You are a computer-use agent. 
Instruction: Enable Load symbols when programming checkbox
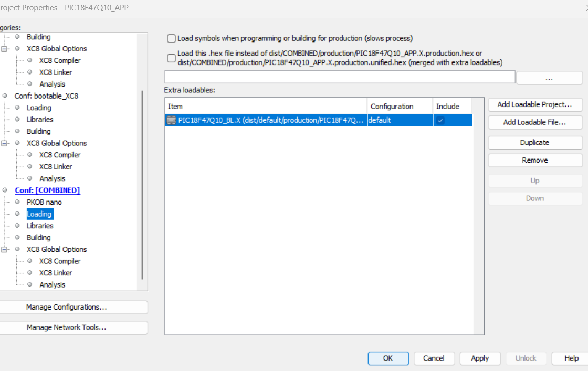pyautogui.click(x=171, y=38)
